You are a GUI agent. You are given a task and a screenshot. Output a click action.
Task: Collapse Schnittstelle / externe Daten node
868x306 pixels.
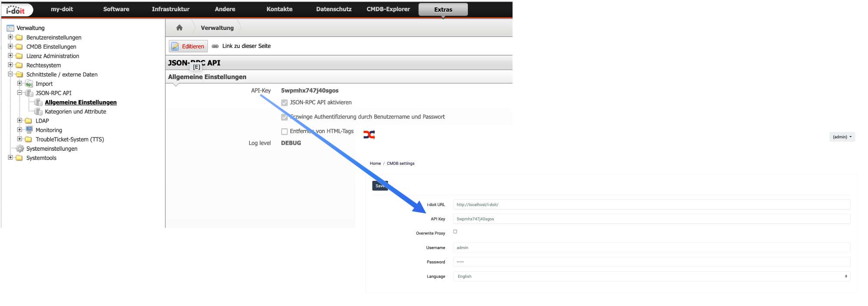click(10, 74)
